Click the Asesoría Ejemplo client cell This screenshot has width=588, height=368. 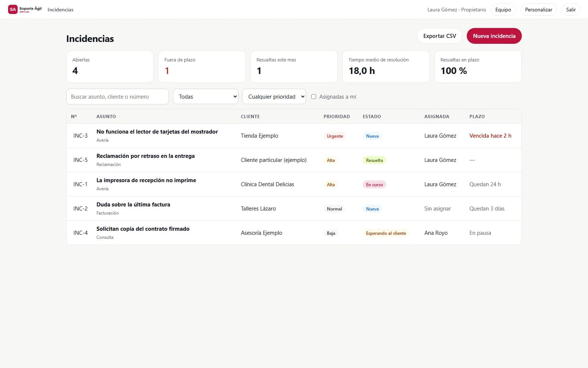[262, 233]
